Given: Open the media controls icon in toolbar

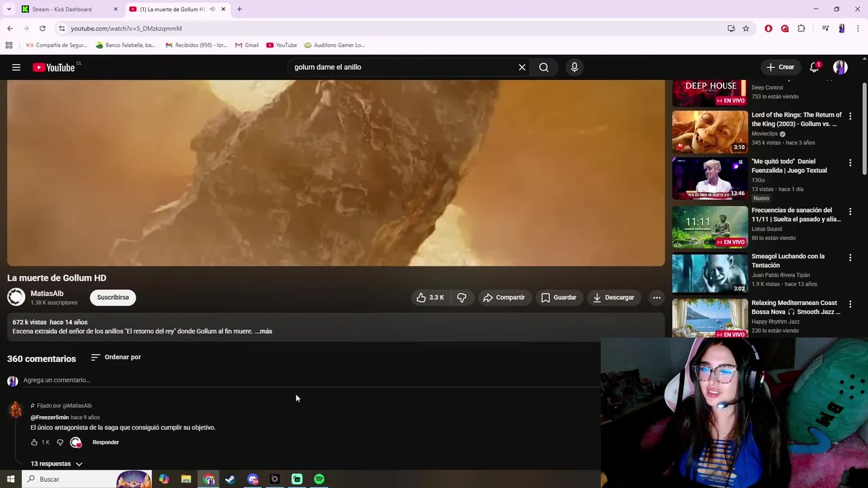Looking at the screenshot, I should (825, 28).
